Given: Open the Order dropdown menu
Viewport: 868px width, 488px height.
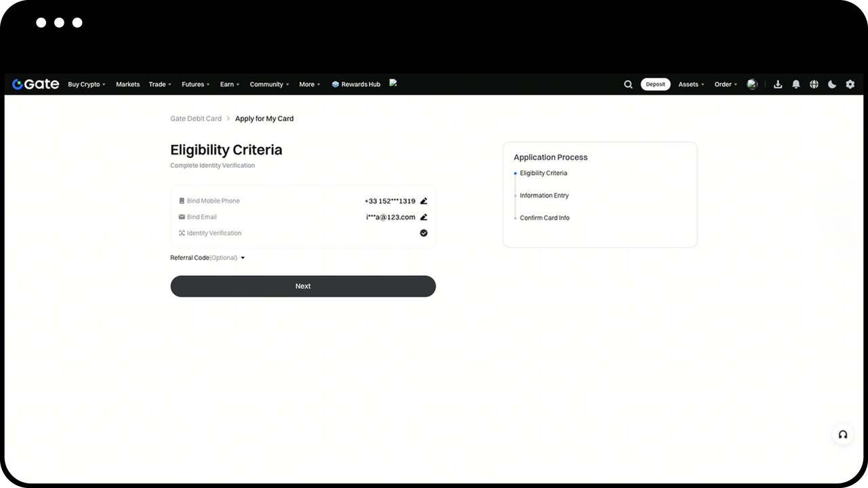Looking at the screenshot, I should click(726, 85).
